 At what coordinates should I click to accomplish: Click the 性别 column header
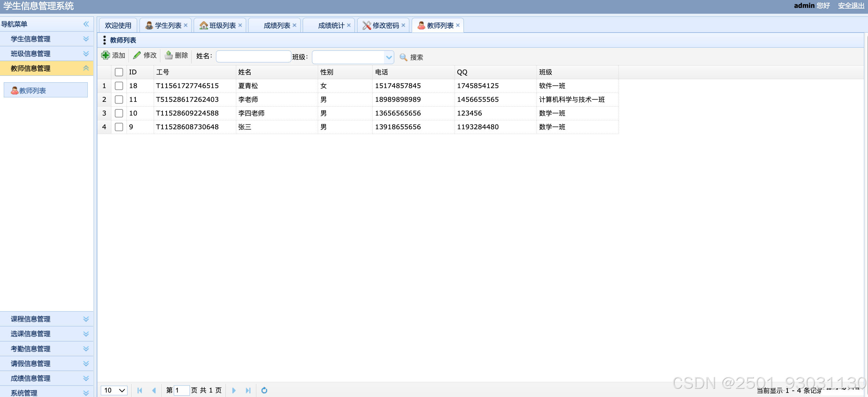point(345,72)
